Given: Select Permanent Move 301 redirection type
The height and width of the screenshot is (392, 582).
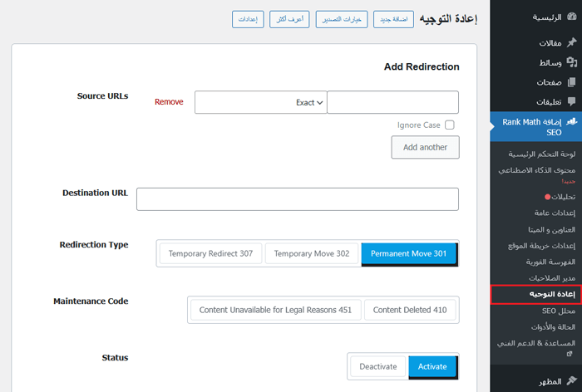Looking at the screenshot, I should [408, 253].
